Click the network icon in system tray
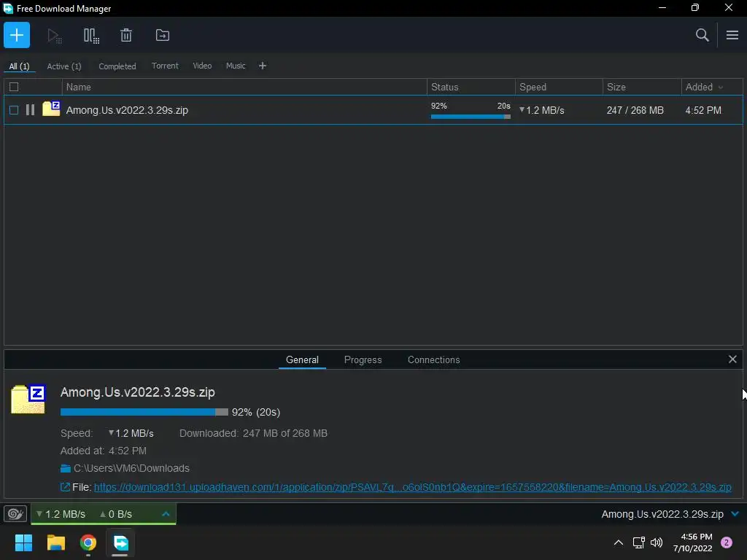 coord(638,542)
